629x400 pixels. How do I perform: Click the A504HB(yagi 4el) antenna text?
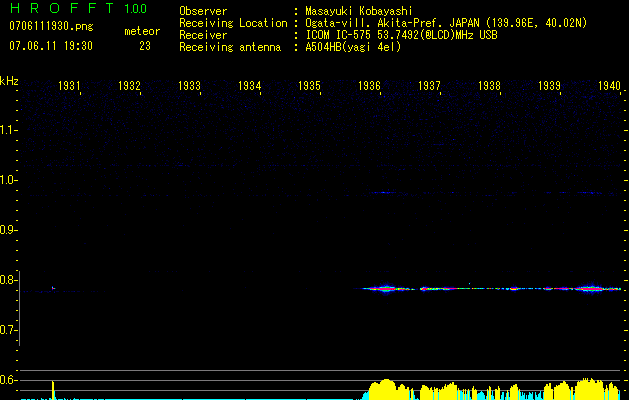(353, 47)
